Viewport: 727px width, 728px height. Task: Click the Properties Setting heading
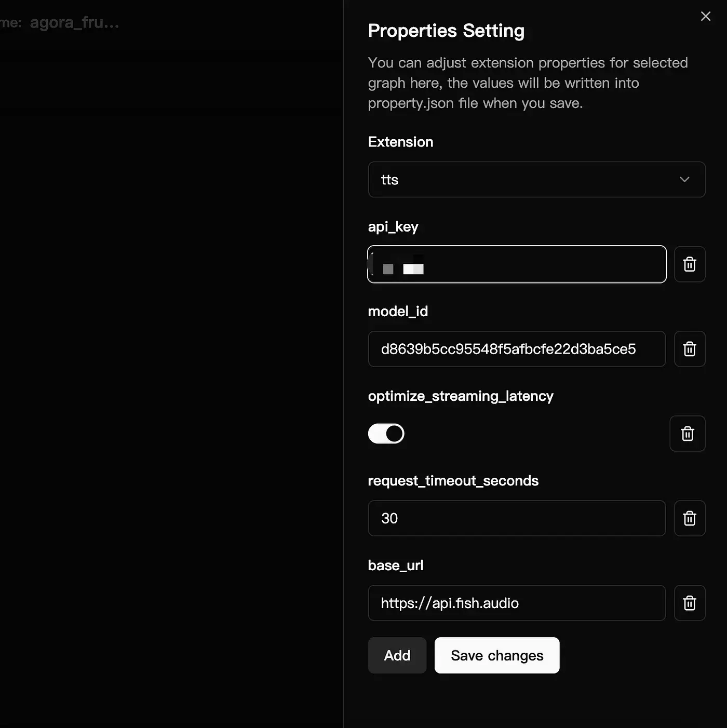[446, 31]
